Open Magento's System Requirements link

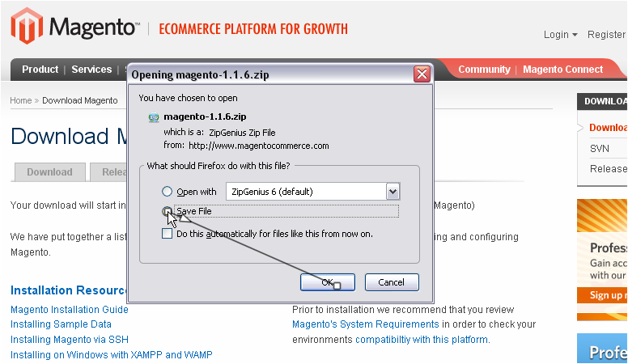[x=365, y=324]
